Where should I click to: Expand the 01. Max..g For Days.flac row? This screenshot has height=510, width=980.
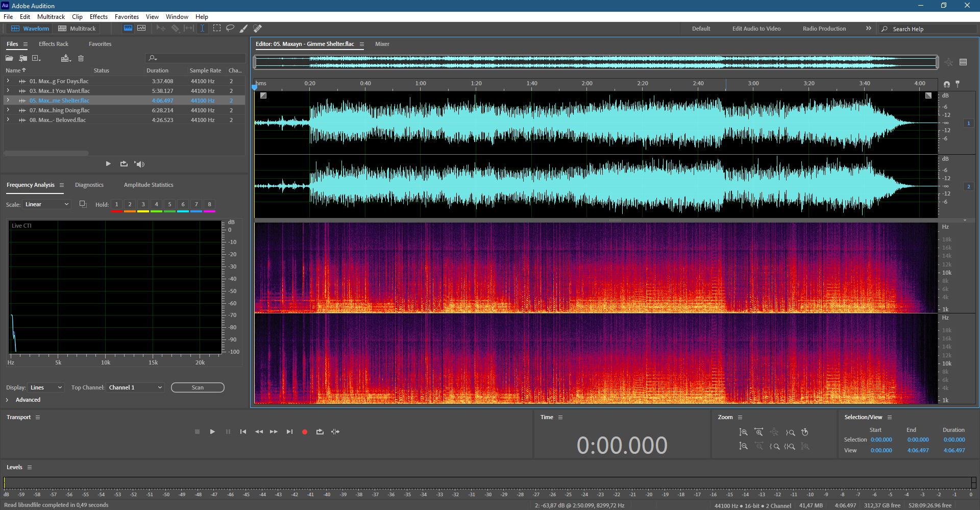point(8,81)
